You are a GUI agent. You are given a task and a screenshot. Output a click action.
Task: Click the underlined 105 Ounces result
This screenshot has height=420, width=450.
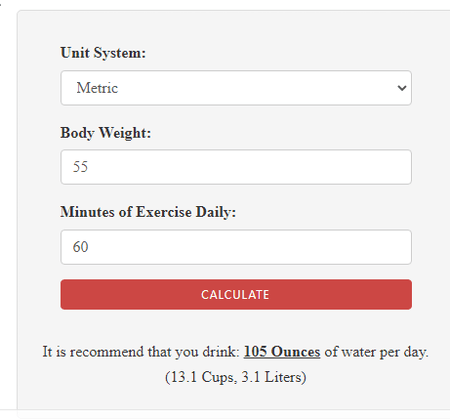pyautogui.click(x=282, y=352)
